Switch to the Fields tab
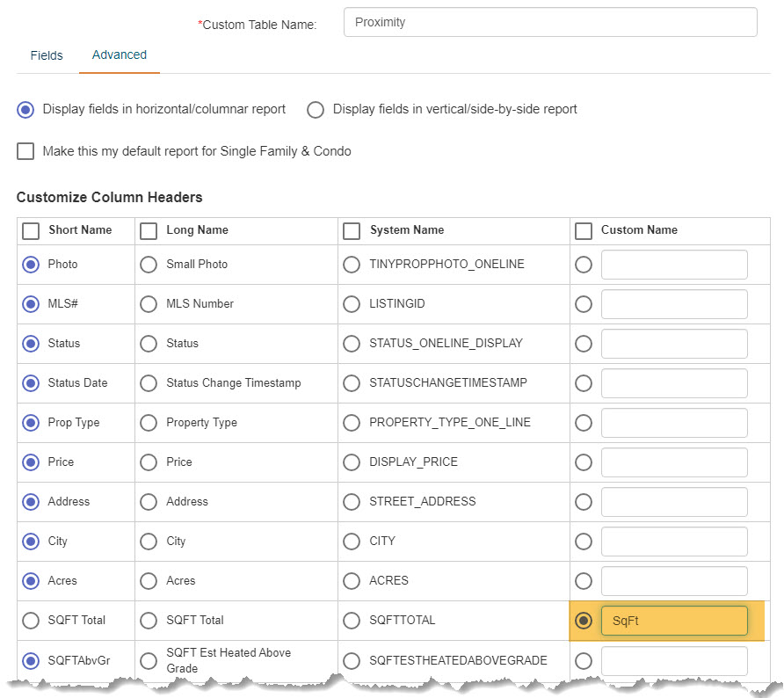This screenshot has height=698, width=784. [x=47, y=55]
